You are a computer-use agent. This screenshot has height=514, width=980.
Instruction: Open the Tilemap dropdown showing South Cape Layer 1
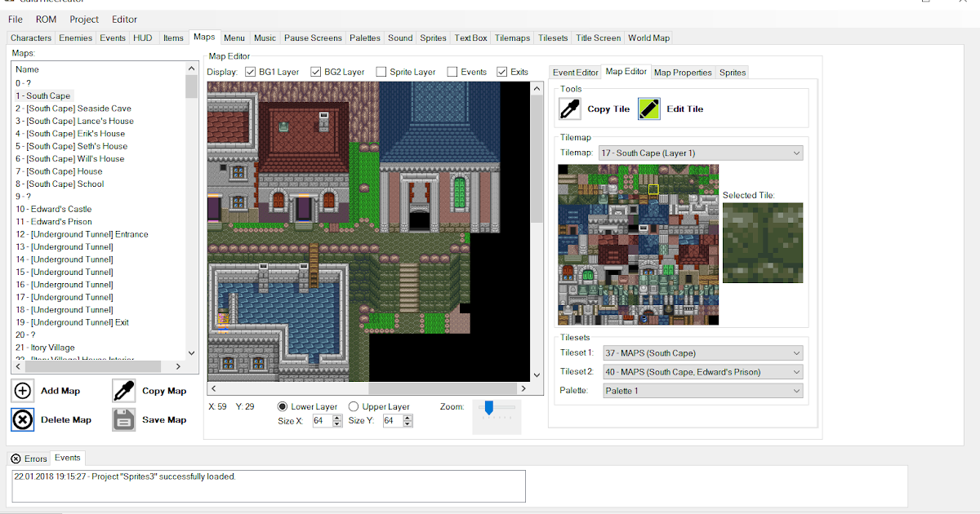[x=797, y=153]
